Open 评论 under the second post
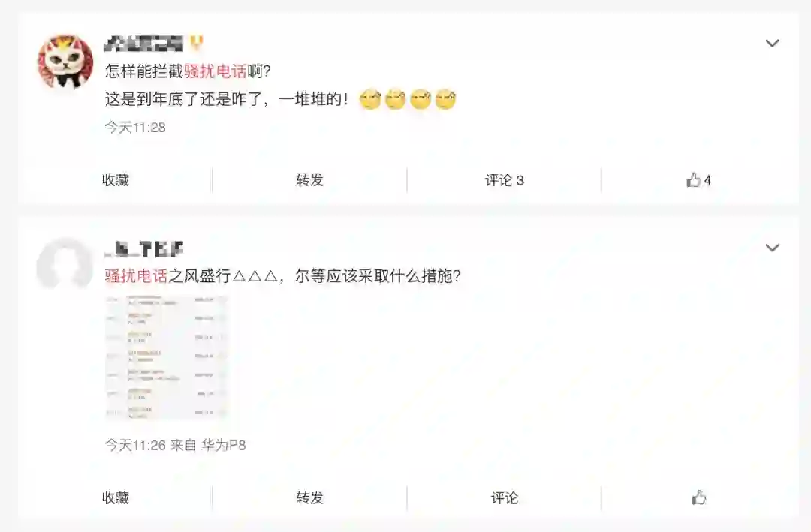The width and height of the screenshot is (811, 532). (x=505, y=498)
